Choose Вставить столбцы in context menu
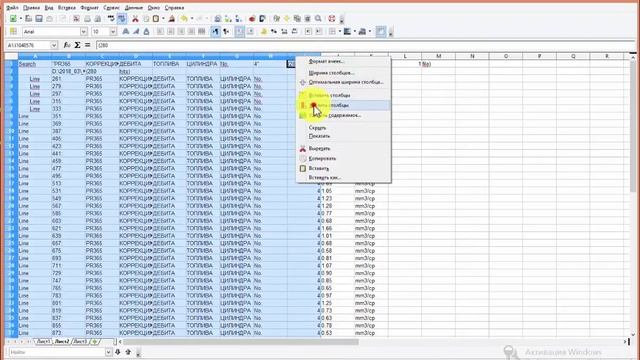 (x=344, y=95)
